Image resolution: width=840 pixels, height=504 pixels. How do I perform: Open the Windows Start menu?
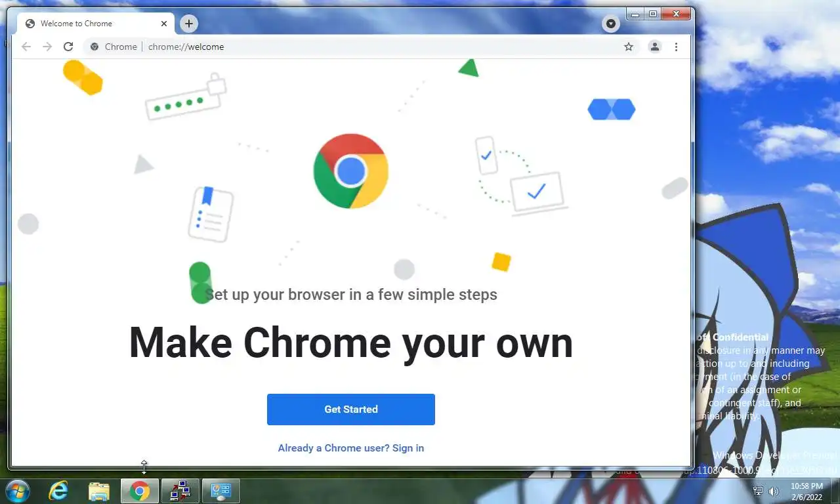pyautogui.click(x=17, y=490)
